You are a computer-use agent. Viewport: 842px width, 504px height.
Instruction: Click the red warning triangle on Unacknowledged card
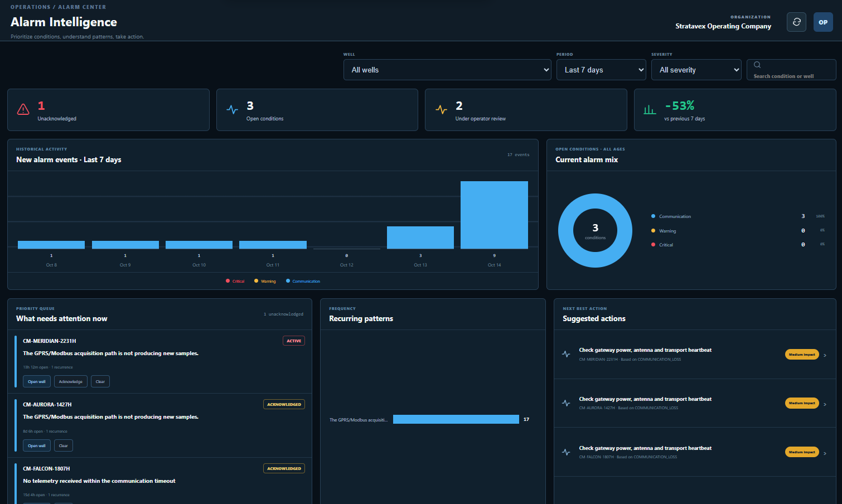tap(23, 109)
